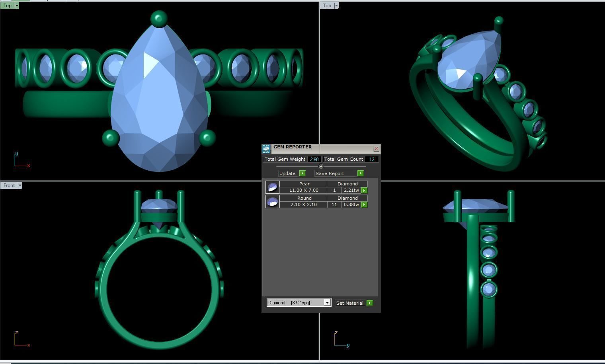The image size is (605, 364).
Task: Click the 0.38tw weight cell
Action: pyautogui.click(x=351, y=205)
